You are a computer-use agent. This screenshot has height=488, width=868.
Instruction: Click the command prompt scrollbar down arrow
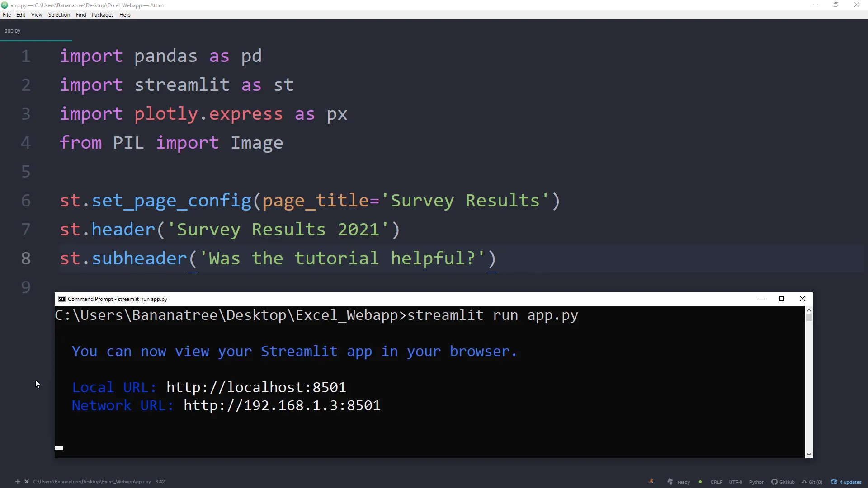point(809,455)
